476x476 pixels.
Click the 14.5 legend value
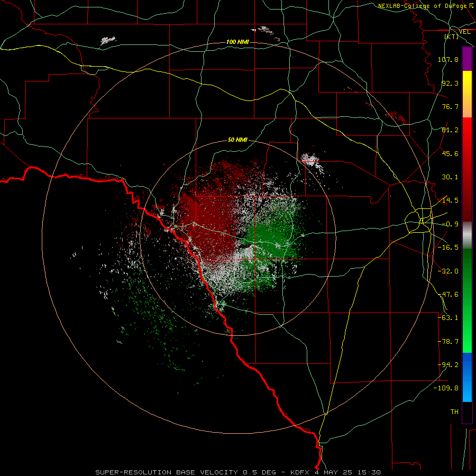point(450,200)
